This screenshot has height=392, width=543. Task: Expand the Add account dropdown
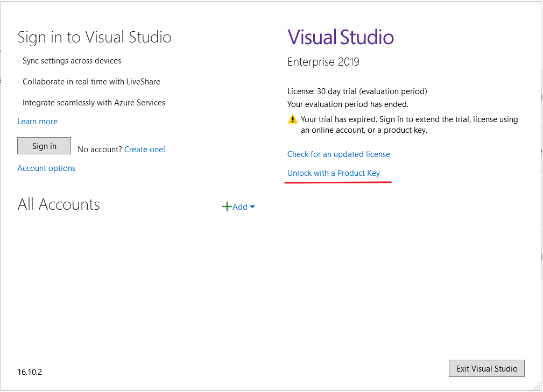[243, 207]
